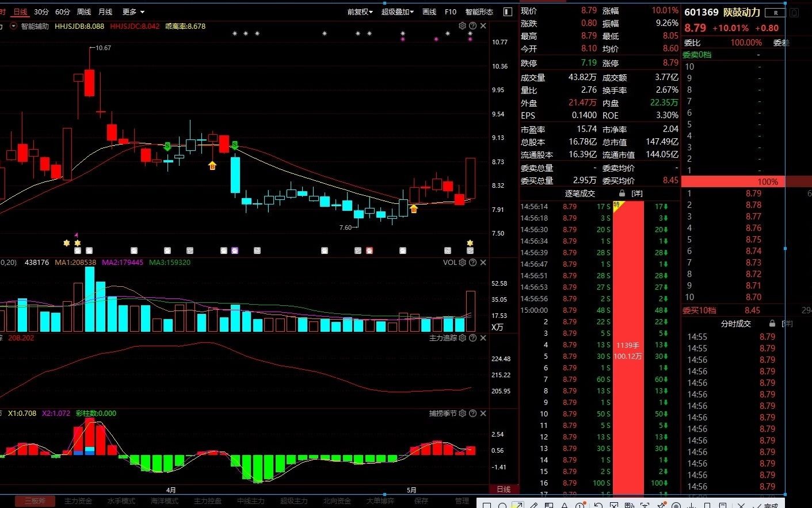This screenshot has width=812, height=508.
Task: Open the 更多 period dropdown
Action: 134,12
